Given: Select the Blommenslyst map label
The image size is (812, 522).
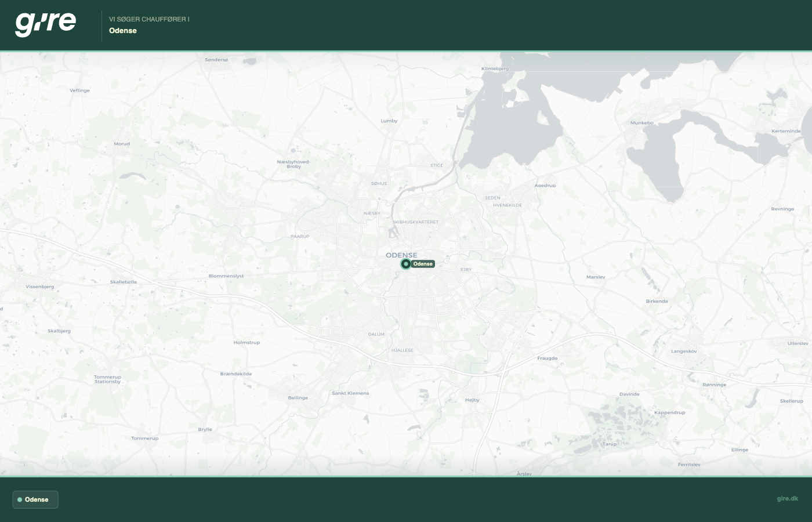Looking at the screenshot, I should pos(226,276).
